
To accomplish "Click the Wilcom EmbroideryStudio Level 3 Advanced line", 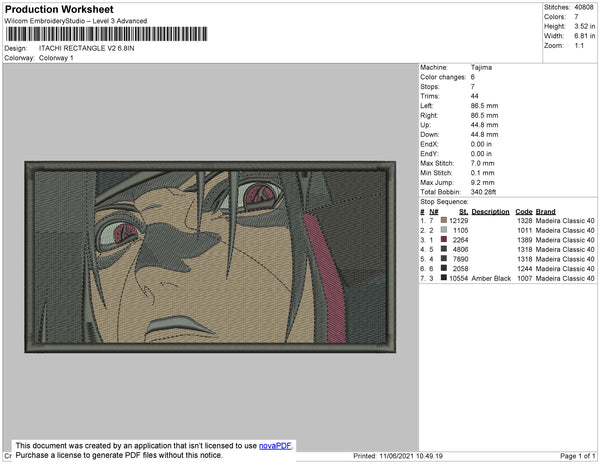I will click(x=76, y=21).
